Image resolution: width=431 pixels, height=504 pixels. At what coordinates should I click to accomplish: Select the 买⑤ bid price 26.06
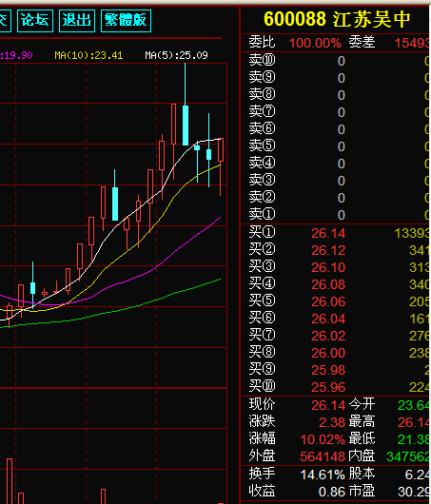pyautogui.click(x=328, y=301)
